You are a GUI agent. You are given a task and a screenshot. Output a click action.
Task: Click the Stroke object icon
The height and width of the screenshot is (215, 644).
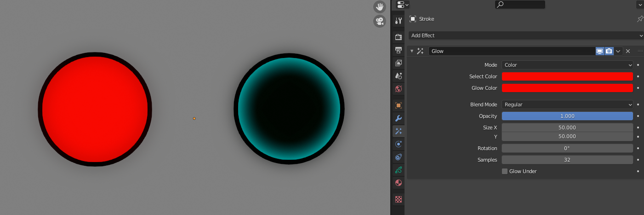click(x=413, y=19)
